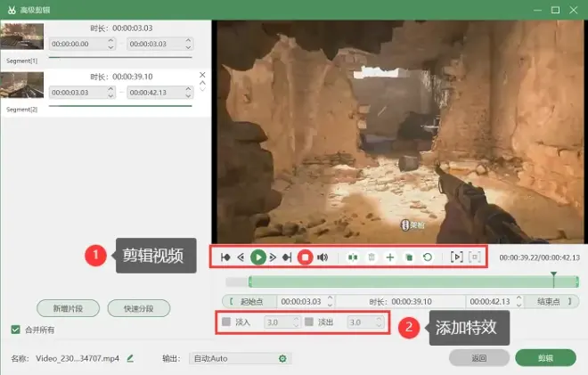The image size is (588, 375).
Task: Adjust Segment[1] start time stepper
Action: (110, 44)
